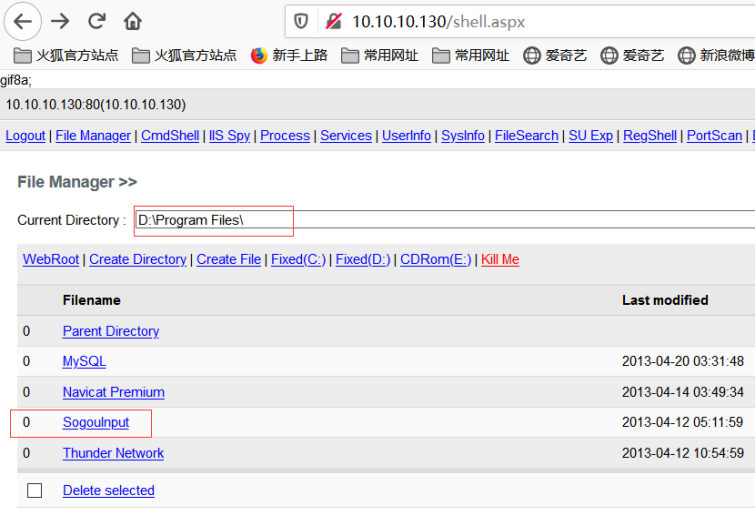Select the timestamp 2013-04-14 03:49:34
This screenshot has width=756, height=516.
point(683,392)
